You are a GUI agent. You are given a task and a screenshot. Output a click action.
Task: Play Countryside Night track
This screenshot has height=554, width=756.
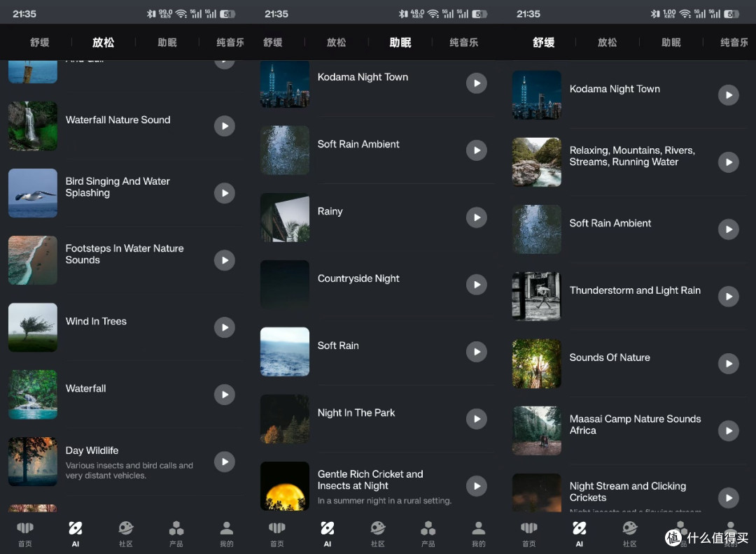(477, 285)
